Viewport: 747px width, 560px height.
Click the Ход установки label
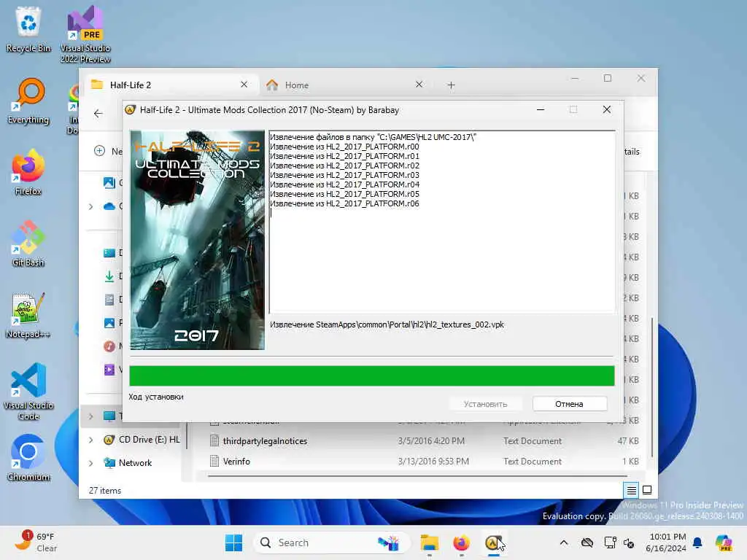[x=156, y=397]
